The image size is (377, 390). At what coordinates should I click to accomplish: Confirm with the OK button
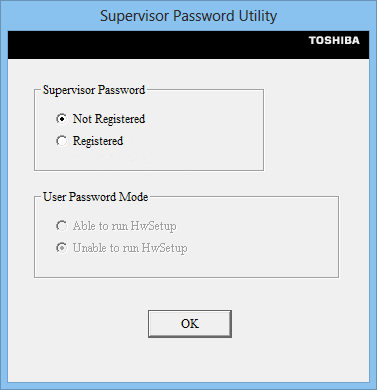coord(190,324)
